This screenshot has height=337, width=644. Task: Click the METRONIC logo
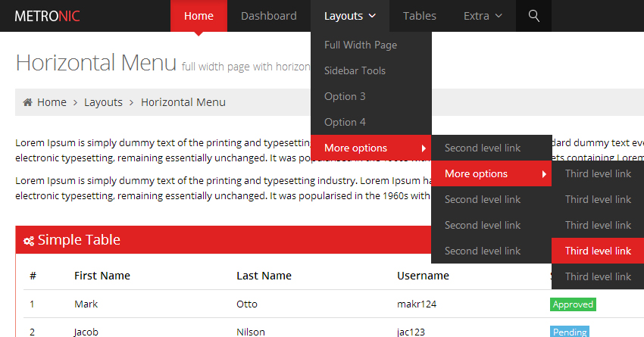tap(47, 16)
